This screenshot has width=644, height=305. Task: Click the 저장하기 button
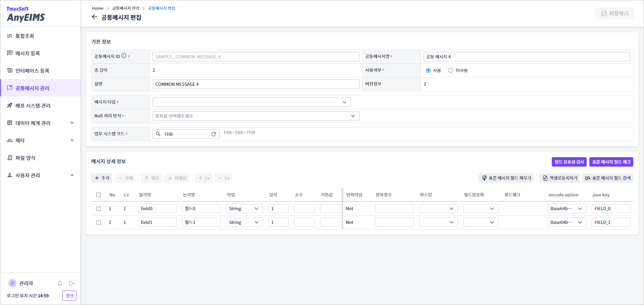tap(614, 13)
